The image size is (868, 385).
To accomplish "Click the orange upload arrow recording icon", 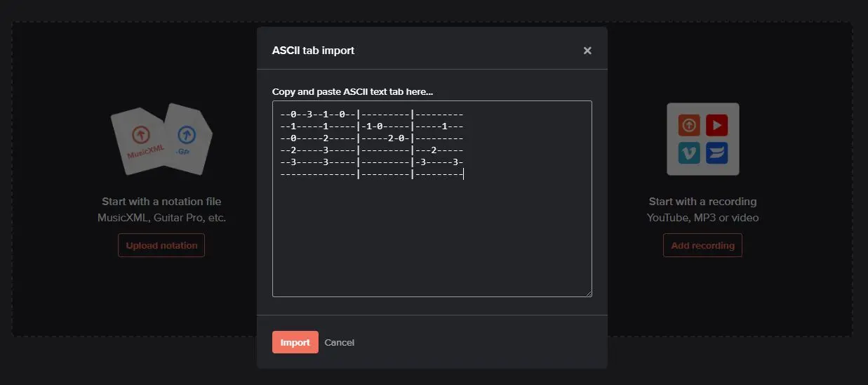I will 689,126.
